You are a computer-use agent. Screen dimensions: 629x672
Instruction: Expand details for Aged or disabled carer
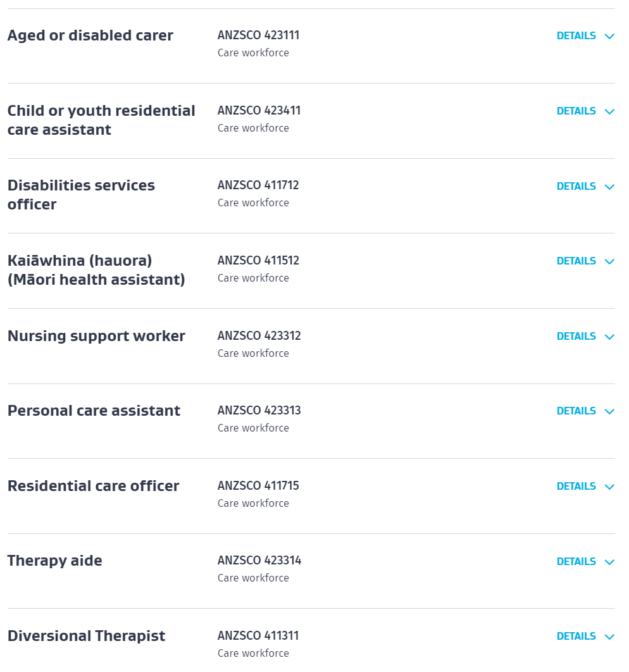[x=576, y=36]
